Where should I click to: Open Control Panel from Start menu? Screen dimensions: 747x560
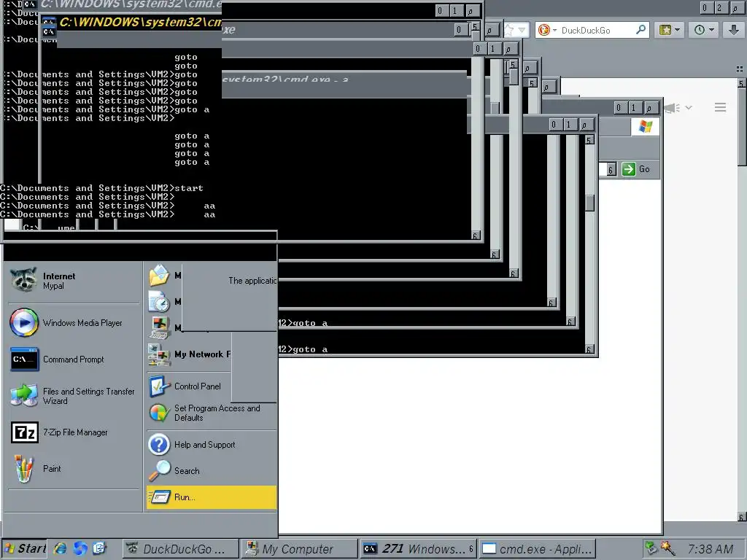point(188,386)
